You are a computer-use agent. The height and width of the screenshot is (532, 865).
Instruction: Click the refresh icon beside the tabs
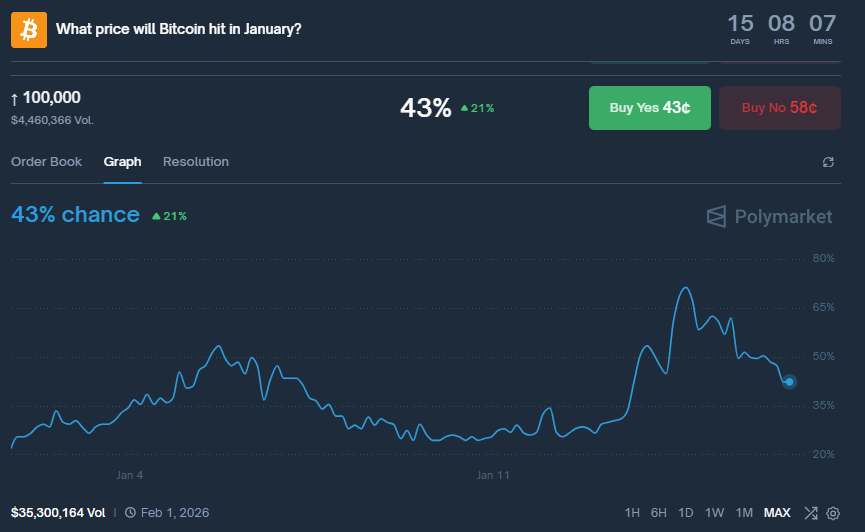coord(828,162)
